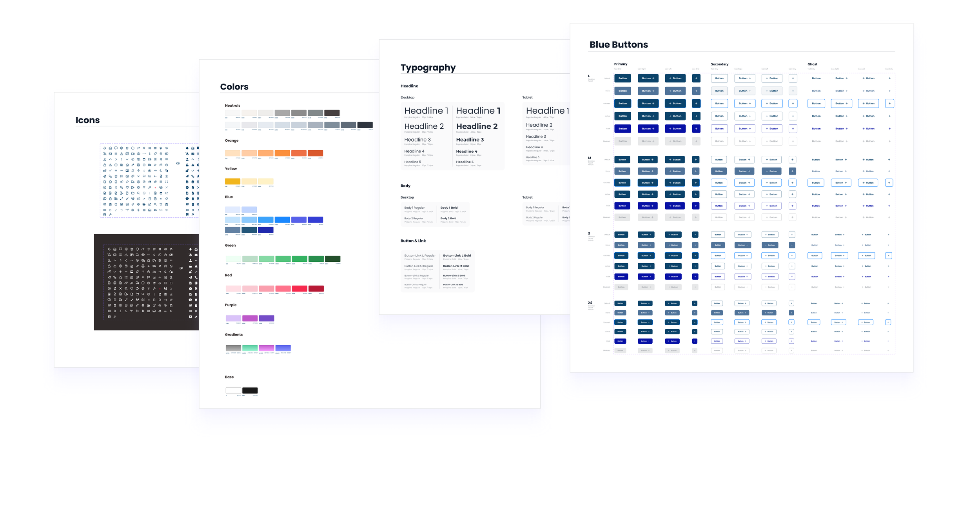Screen dimensions: 980x523
Task: Click the white bell icon on dark sheet
Action: (109, 249)
